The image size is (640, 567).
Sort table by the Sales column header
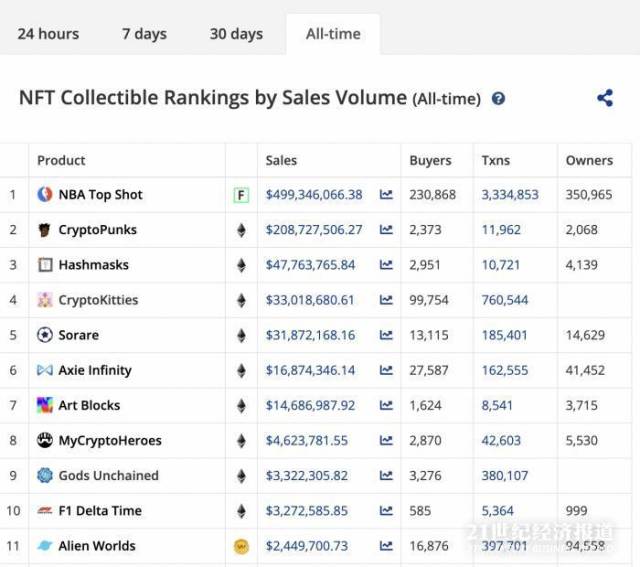pyautogui.click(x=281, y=160)
